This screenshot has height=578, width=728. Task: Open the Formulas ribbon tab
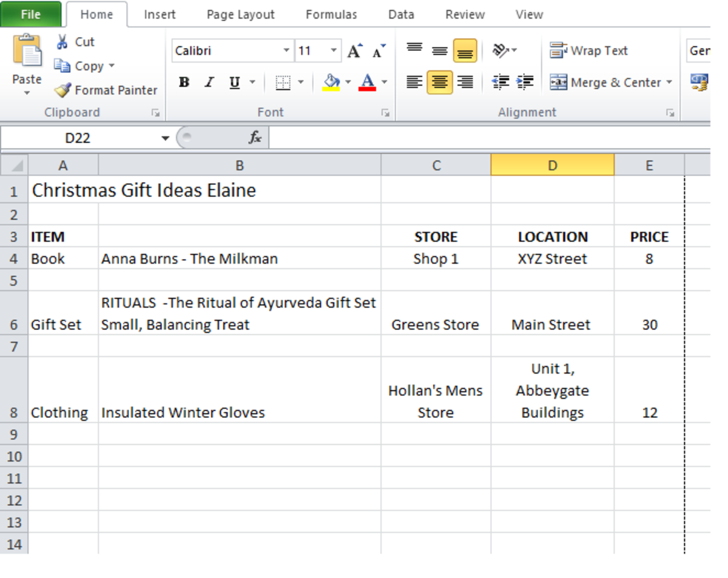point(331,15)
